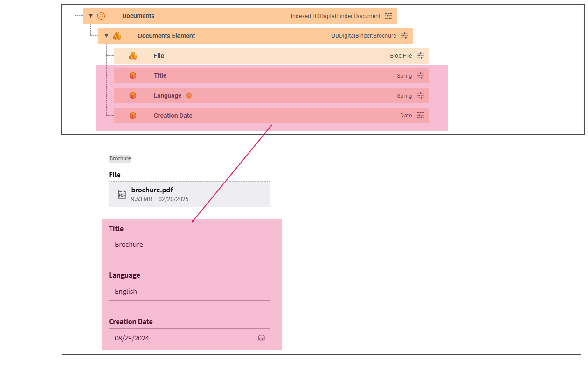
Task: Open settings sliders for Documents row
Action: 389,16
